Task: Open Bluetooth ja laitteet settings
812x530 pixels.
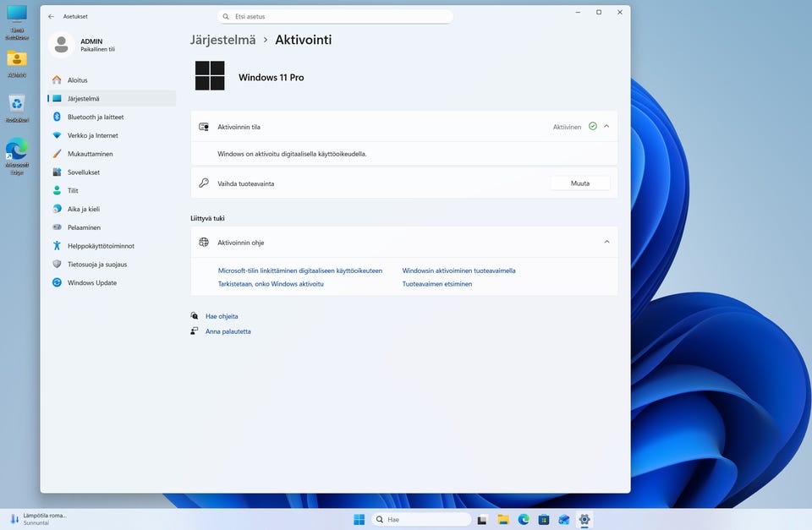Action: (112, 117)
